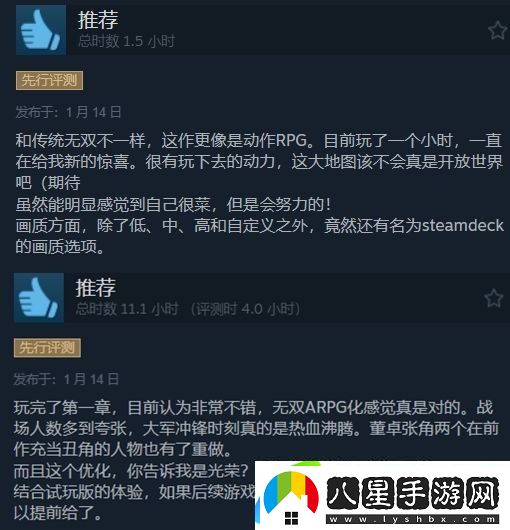
Task: Click the thumbs-up icon of the 1.5-hour review
Action: click(41, 30)
